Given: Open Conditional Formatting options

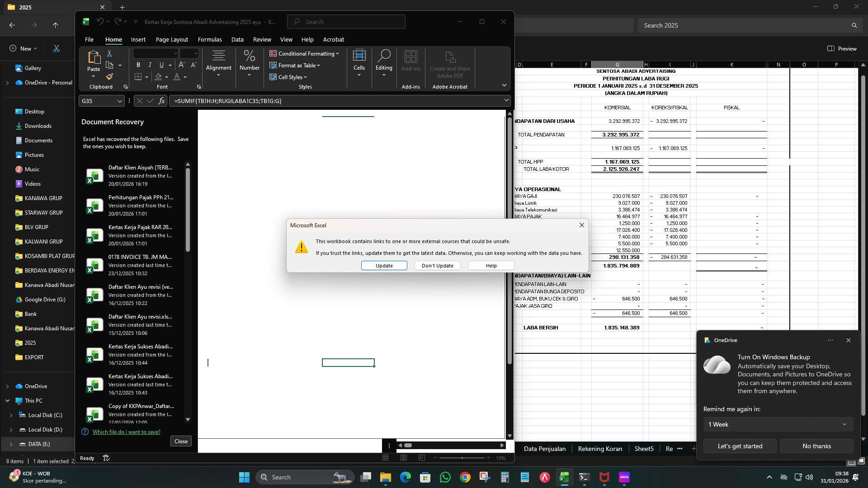Looking at the screenshot, I should tap(305, 53).
